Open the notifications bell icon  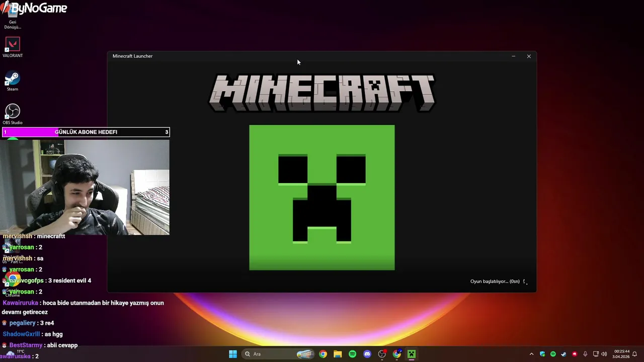pos(634,354)
